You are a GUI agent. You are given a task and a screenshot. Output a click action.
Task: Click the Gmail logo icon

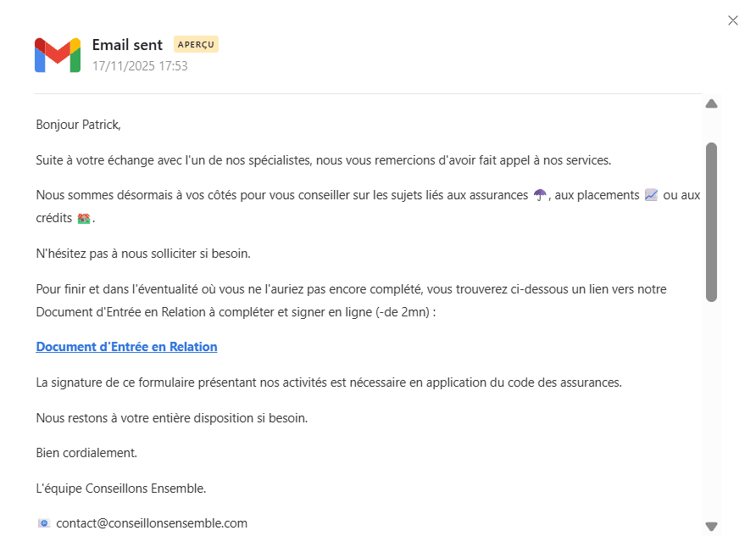(58, 55)
